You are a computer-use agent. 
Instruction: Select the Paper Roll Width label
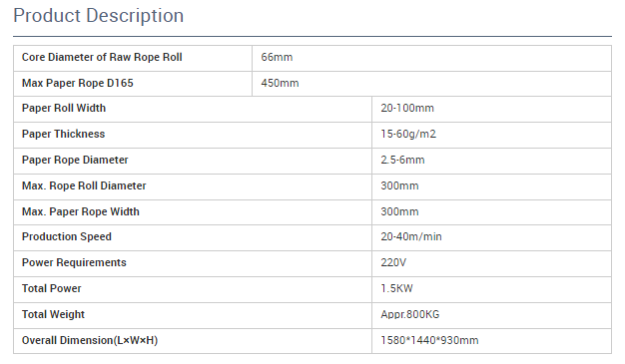[64, 109]
